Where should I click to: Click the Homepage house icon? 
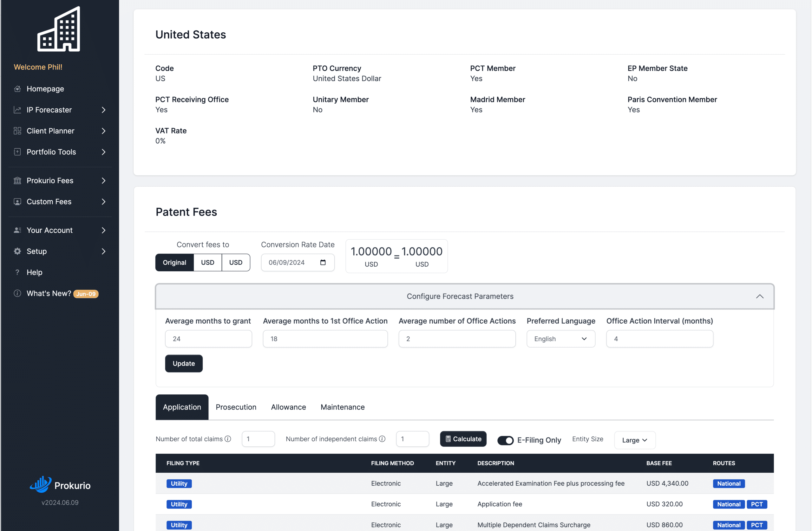tap(17, 89)
